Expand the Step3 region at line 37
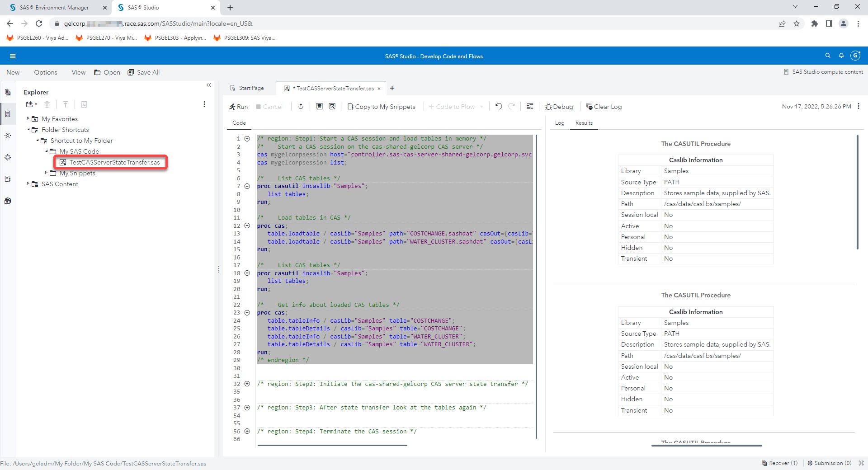Screen dimensions: 868x470 click(247, 407)
